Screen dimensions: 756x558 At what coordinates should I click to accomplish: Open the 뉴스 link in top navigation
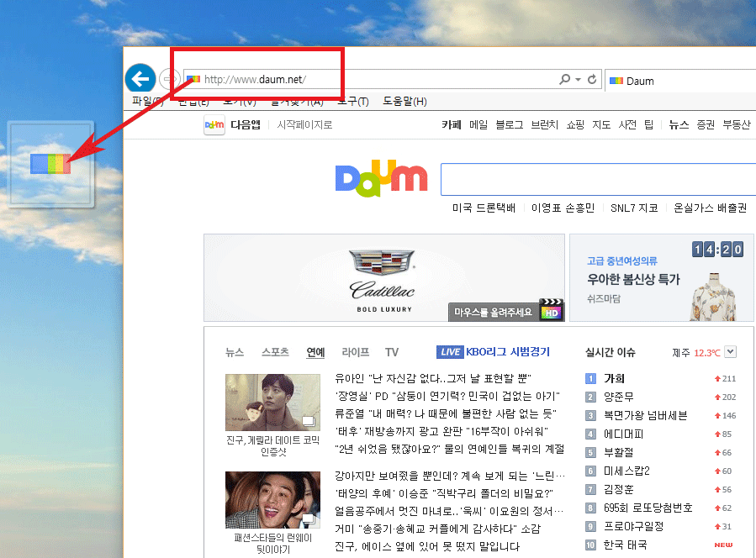click(679, 125)
